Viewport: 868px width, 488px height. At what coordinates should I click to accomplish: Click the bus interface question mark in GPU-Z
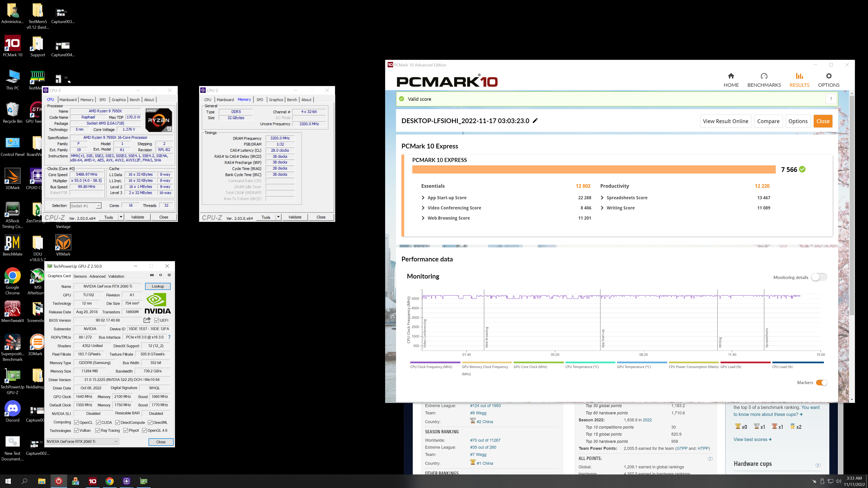coord(169,337)
